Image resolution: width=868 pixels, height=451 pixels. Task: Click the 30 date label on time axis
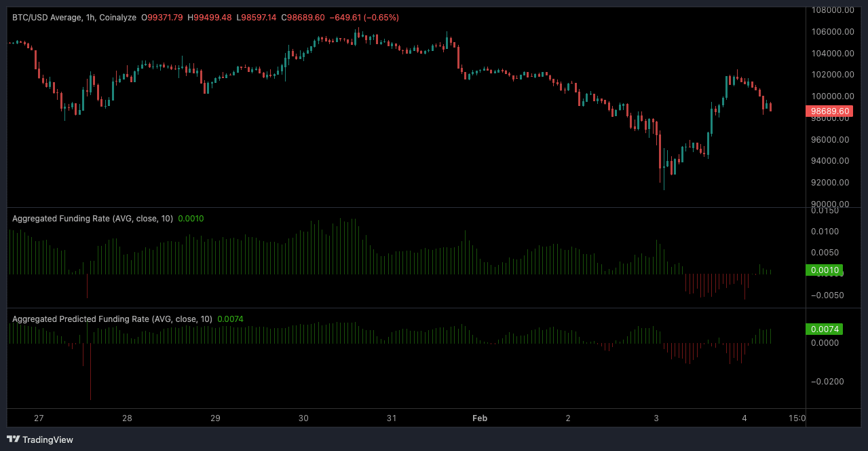pyautogui.click(x=303, y=418)
